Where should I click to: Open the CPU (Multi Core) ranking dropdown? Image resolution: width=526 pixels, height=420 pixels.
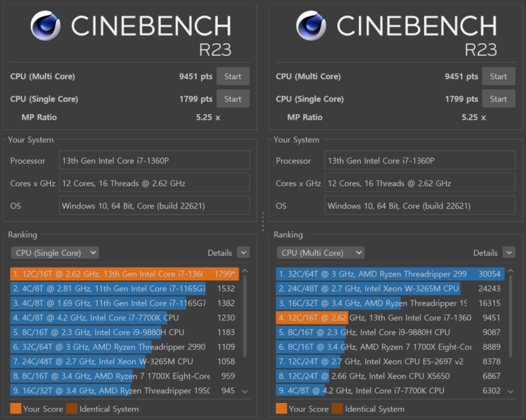tap(321, 252)
